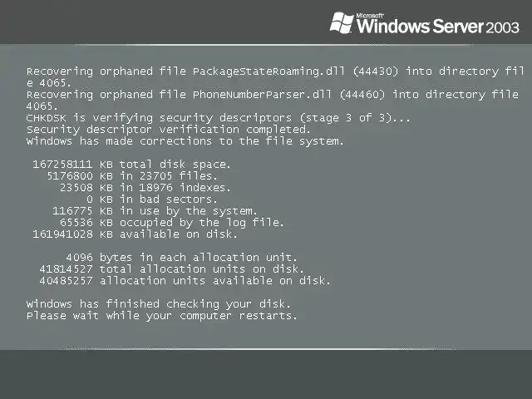Click the 167258111 KB total disk space line
Screen dimensions: 532x399
pos(131,165)
